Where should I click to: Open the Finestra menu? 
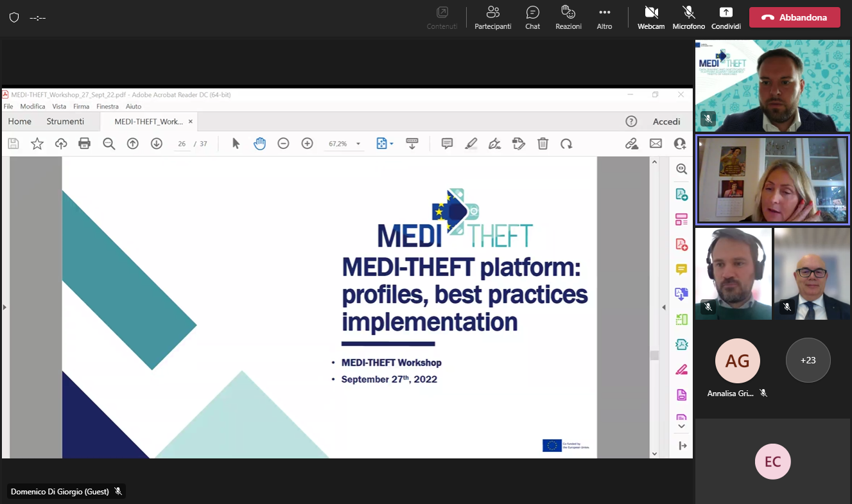point(108,107)
